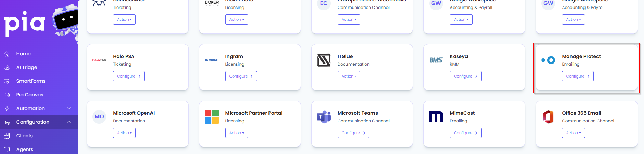Click the Agents monitor icon
Viewport: 644px width, 154px height.
7,149
